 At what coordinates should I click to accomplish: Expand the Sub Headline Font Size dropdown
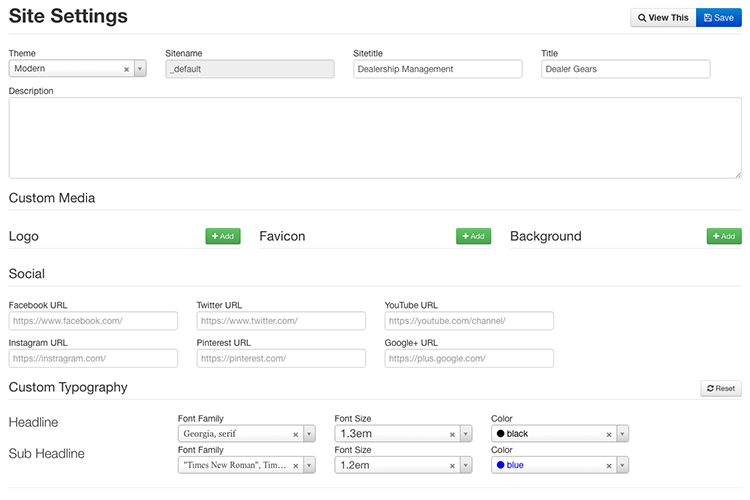click(x=466, y=465)
